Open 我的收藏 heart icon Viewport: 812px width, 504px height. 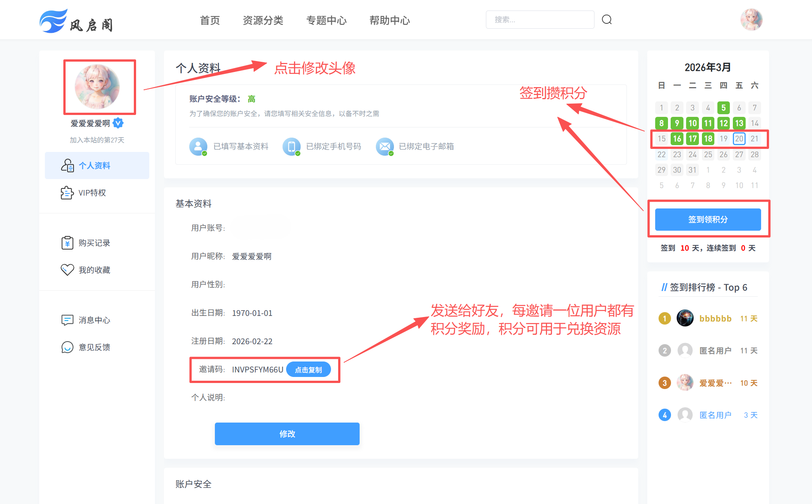[x=67, y=270]
